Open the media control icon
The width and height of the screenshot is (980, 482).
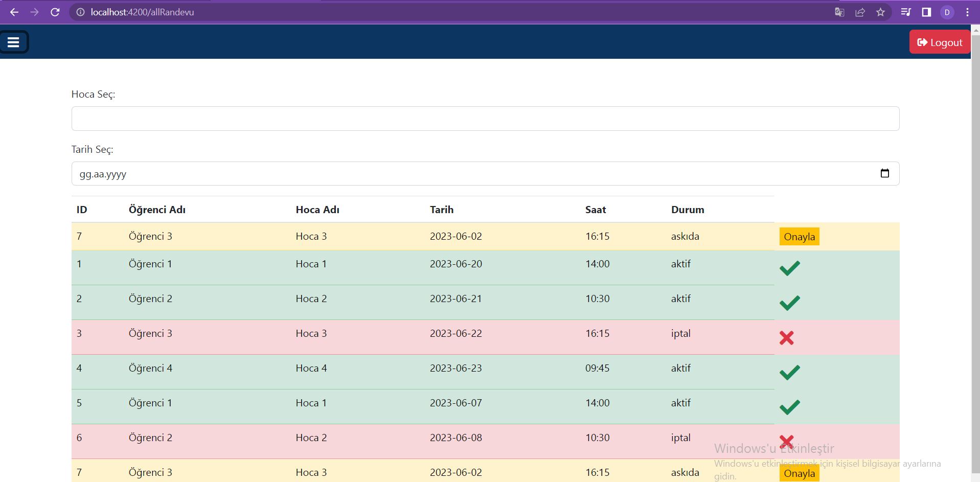[x=906, y=12]
